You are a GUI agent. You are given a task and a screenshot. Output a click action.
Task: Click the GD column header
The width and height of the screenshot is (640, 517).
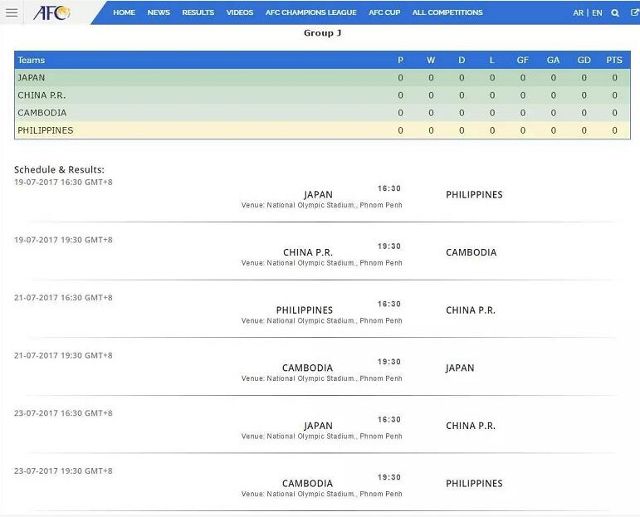(x=584, y=60)
